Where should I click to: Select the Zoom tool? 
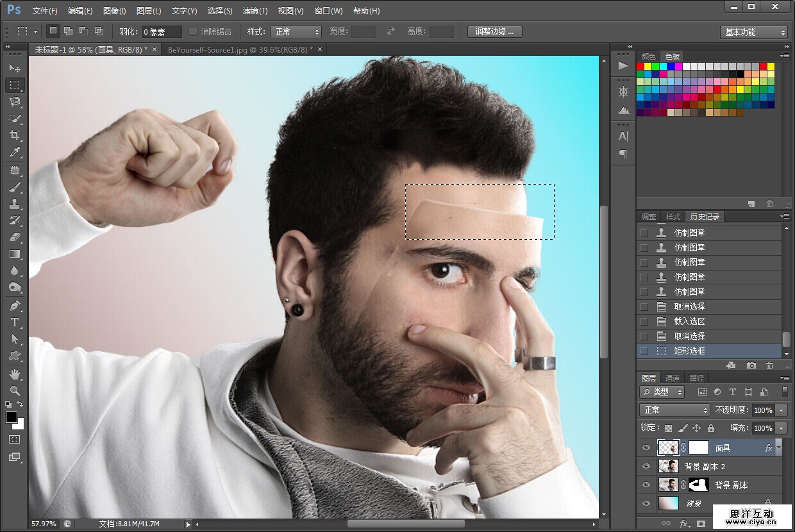pos(15,390)
